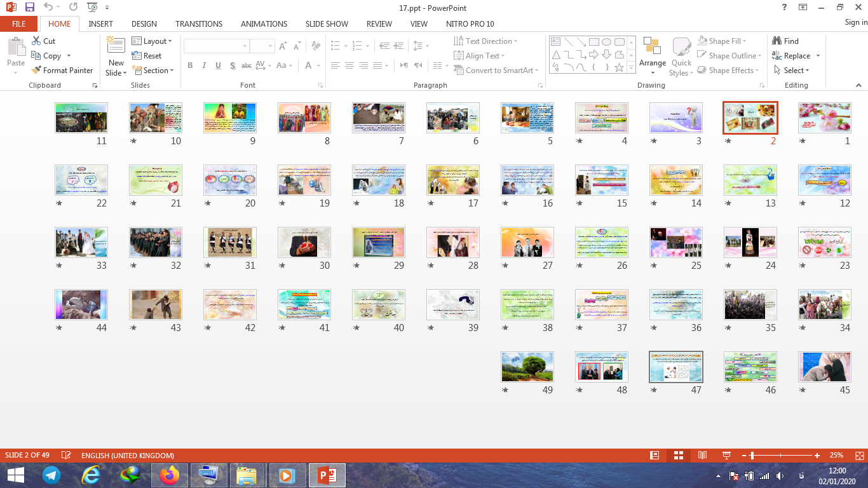Open Reading View from status bar
Screen dimensions: 868x488
click(x=702, y=456)
